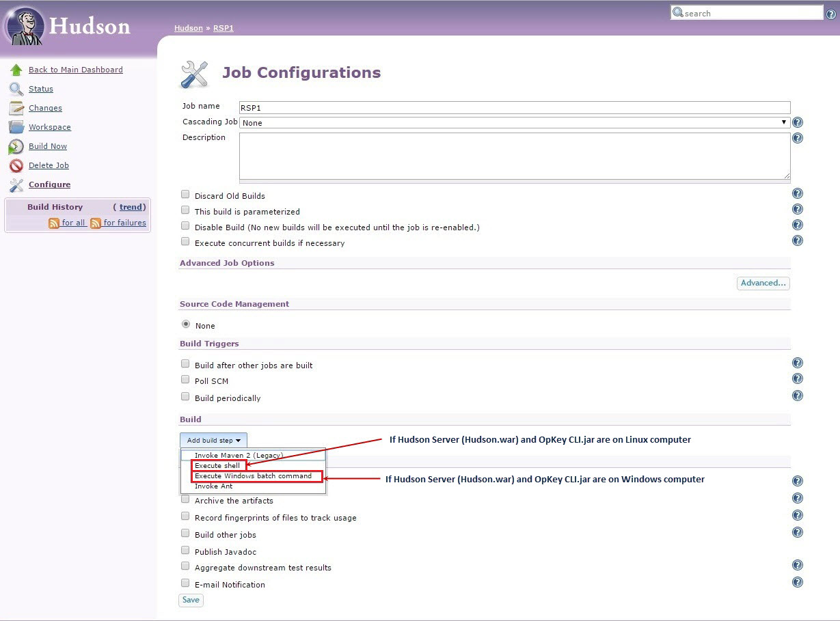840x621 pixels.
Task: Check This build is parameterized
Action: pos(185,210)
